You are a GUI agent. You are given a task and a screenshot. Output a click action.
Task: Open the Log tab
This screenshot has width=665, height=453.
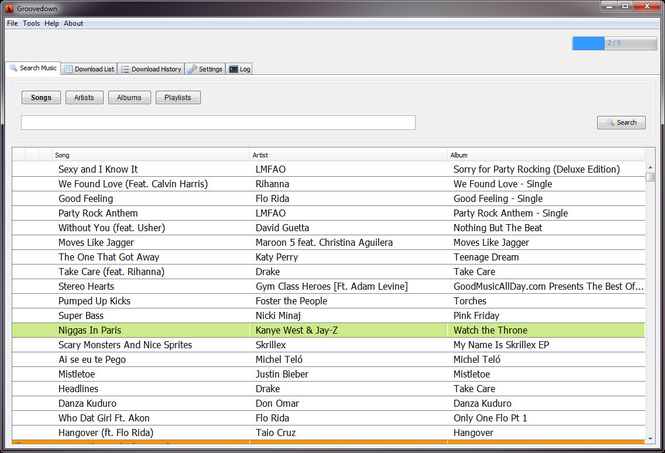coord(240,69)
